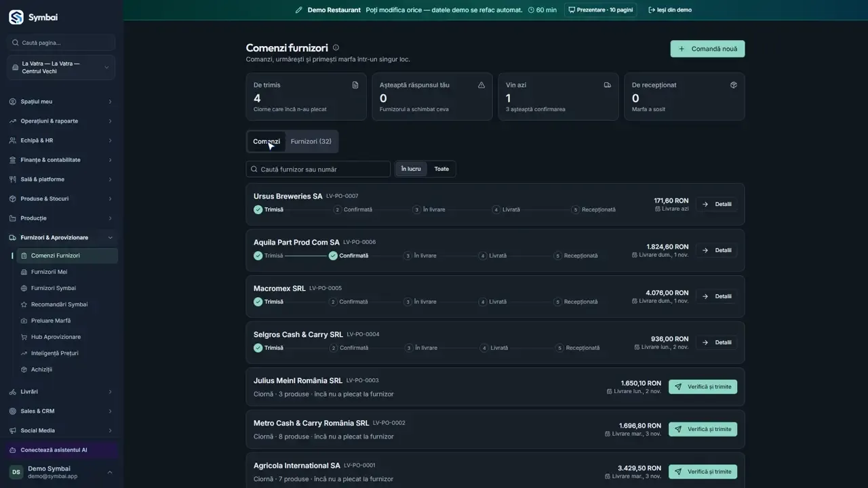Screen dimensions: 868x488
Task: Collapse the Furnizori & Aprovizionare section
Action: [x=62, y=238]
